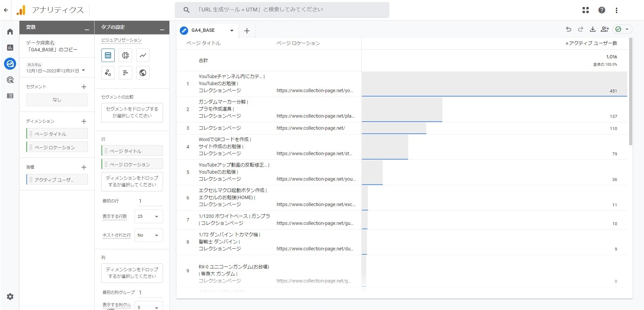Click the ページ ロケーション chip under 行
Image resolution: width=644 pixels, height=310 pixels.
[x=132, y=164]
